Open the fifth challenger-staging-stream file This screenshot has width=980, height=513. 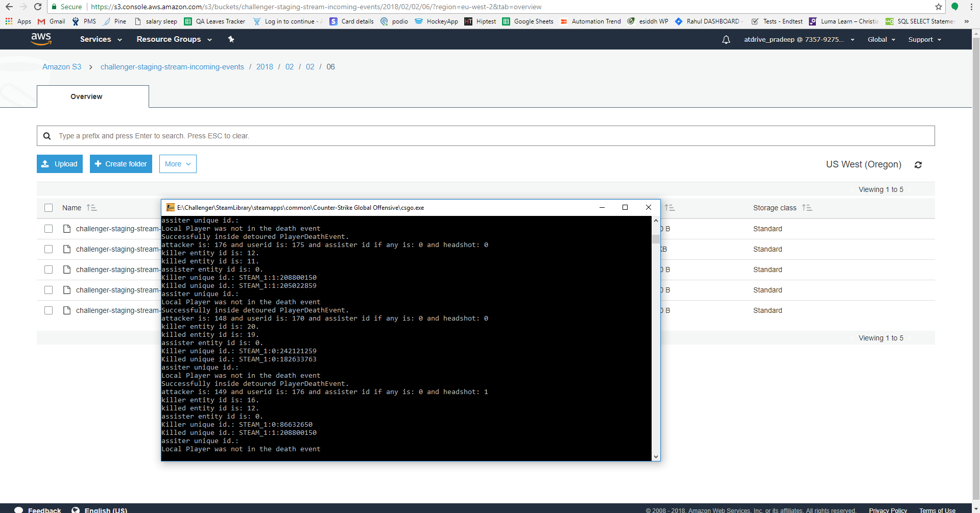click(117, 310)
